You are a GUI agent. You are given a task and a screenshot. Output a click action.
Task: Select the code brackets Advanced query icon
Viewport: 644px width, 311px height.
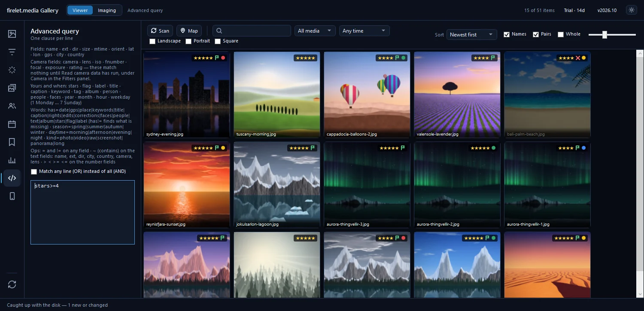tap(12, 178)
